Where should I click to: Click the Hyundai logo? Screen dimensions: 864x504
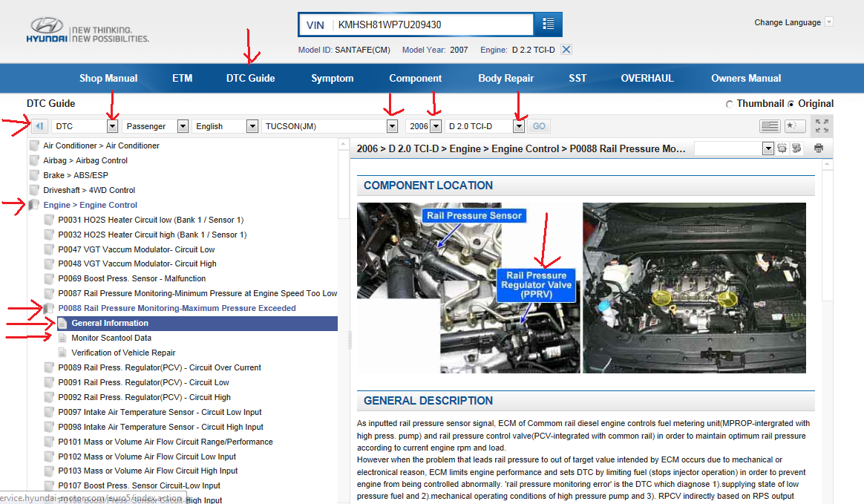click(47, 30)
